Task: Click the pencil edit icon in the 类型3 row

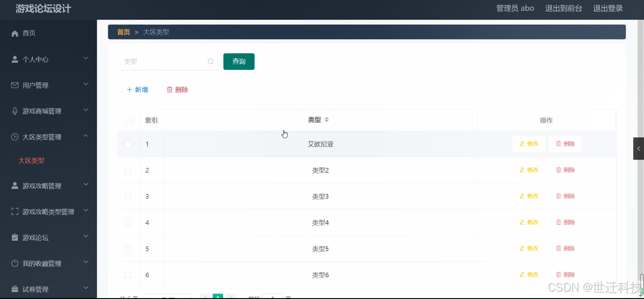Action: (522, 196)
